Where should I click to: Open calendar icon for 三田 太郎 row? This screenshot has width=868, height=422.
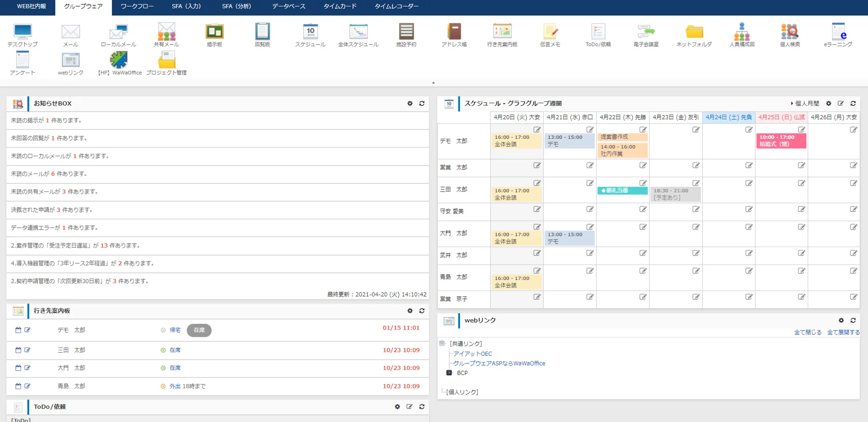[18, 350]
